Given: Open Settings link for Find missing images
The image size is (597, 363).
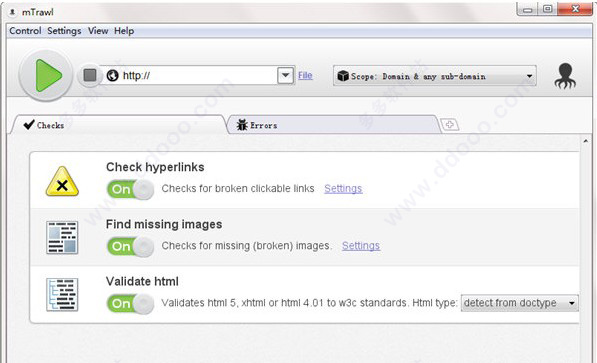Looking at the screenshot, I should [x=361, y=246].
